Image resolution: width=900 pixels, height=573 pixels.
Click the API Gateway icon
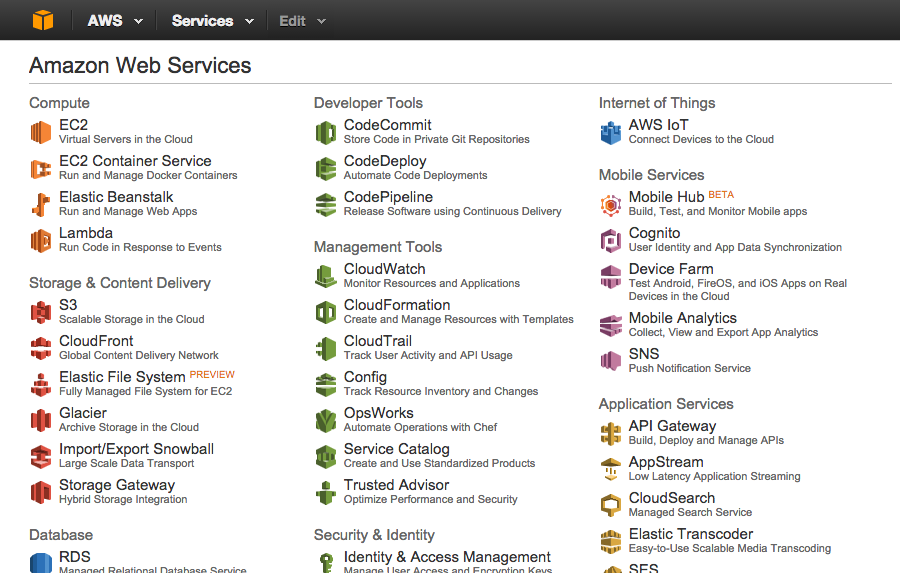coord(610,433)
